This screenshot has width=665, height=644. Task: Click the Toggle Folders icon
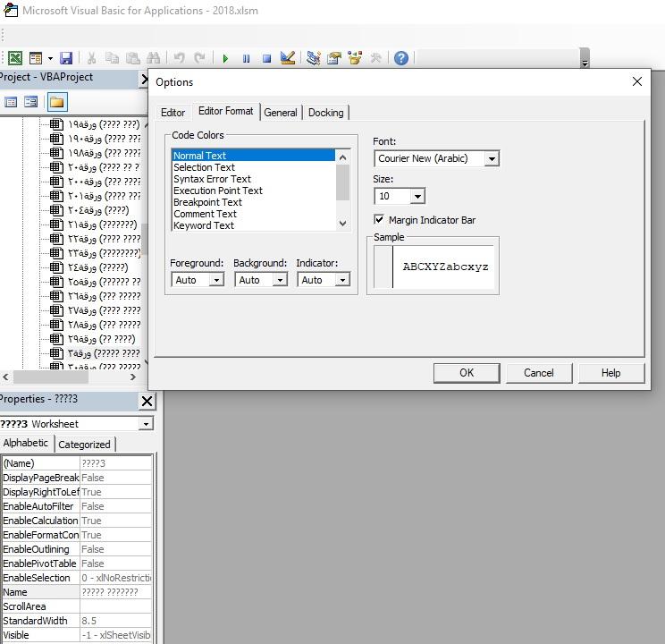[57, 102]
